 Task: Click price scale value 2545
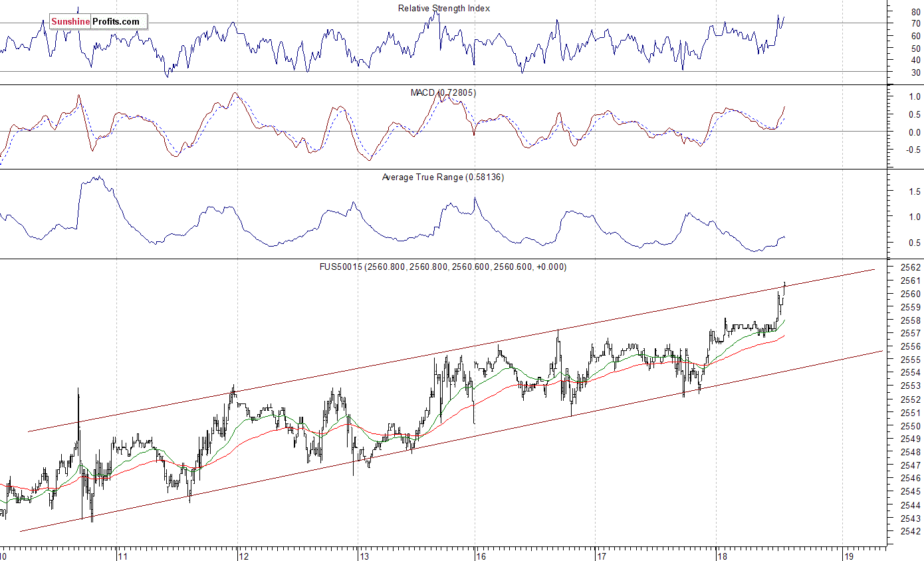[910, 491]
